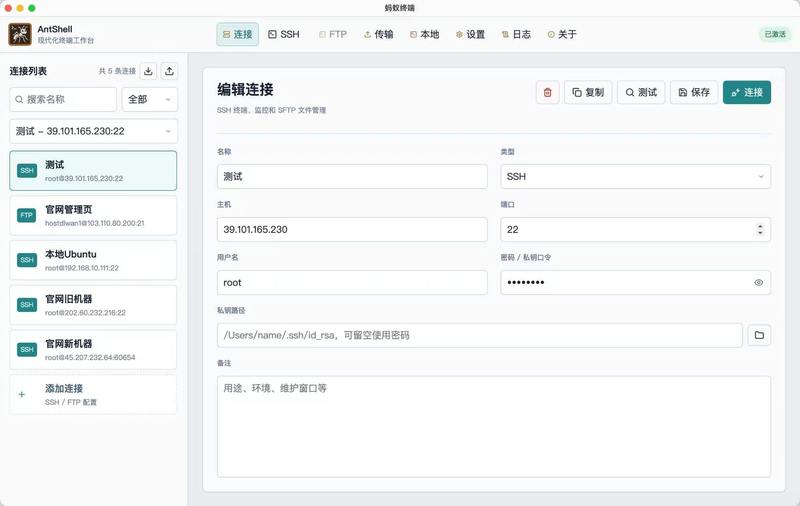The width and height of the screenshot is (800, 506).
Task: Browse private key with folder icon
Action: [759, 335]
